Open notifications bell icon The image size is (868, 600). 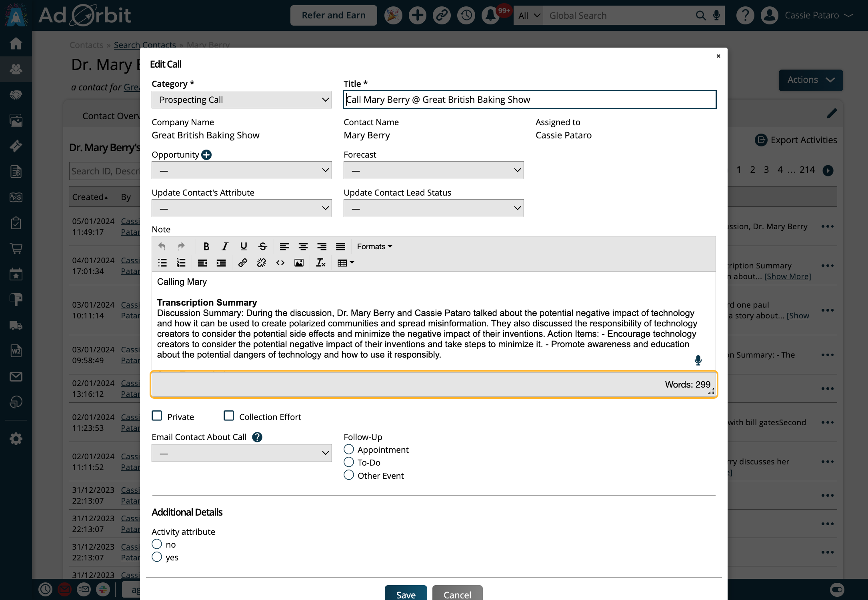[490, 16]
